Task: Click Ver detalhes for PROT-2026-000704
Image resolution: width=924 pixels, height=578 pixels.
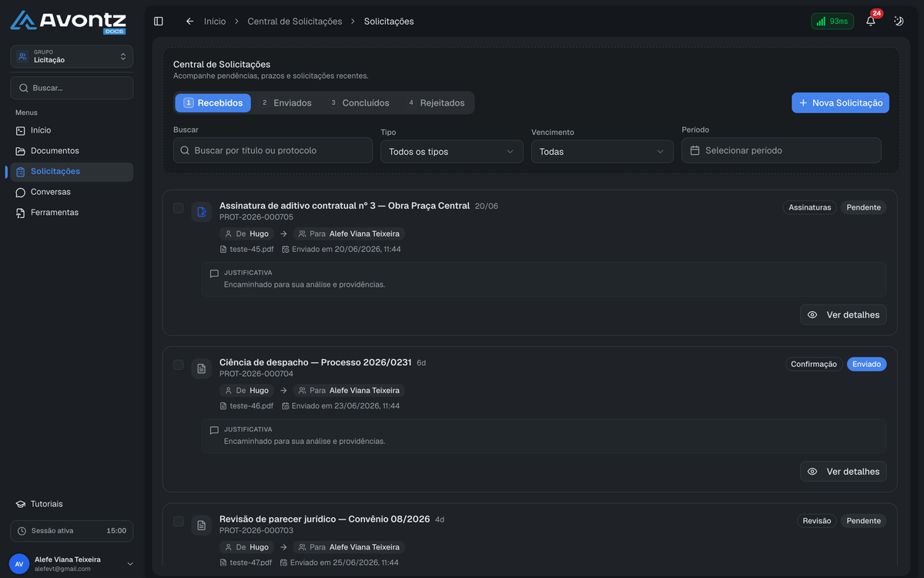Action: click(843, 471)
